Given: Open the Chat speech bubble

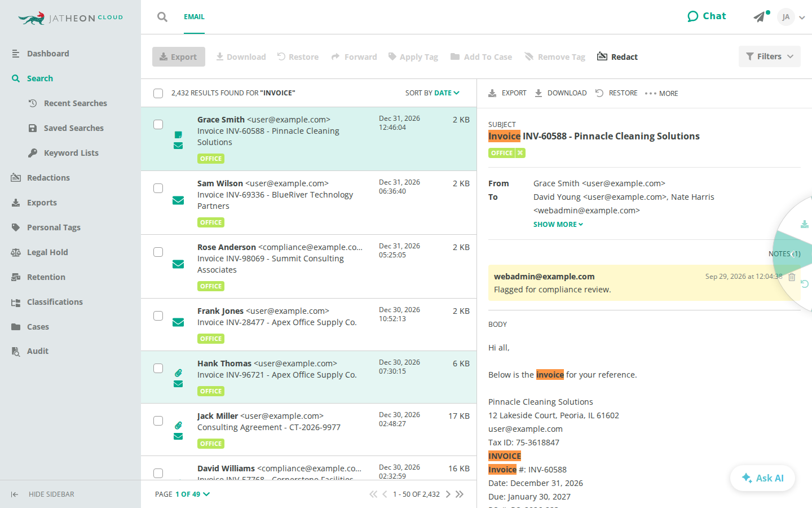Looking at the screenshot, I should click(x=707, y=16).
